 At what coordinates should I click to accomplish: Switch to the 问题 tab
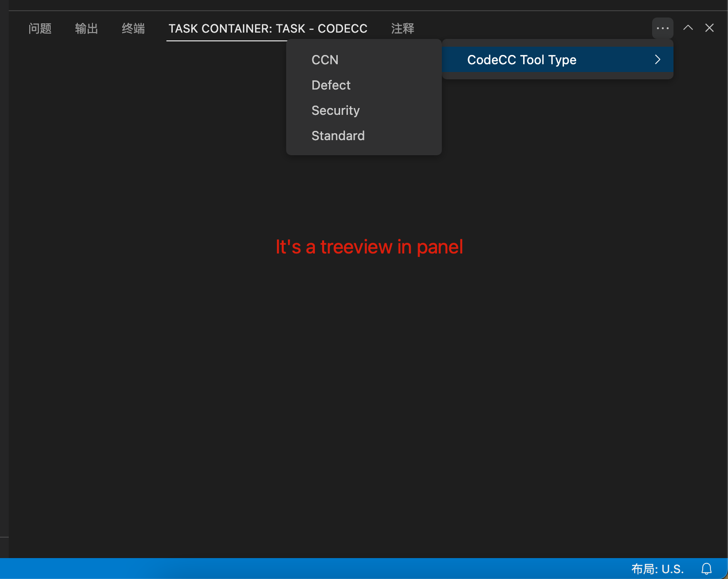[x=40, y=28]
